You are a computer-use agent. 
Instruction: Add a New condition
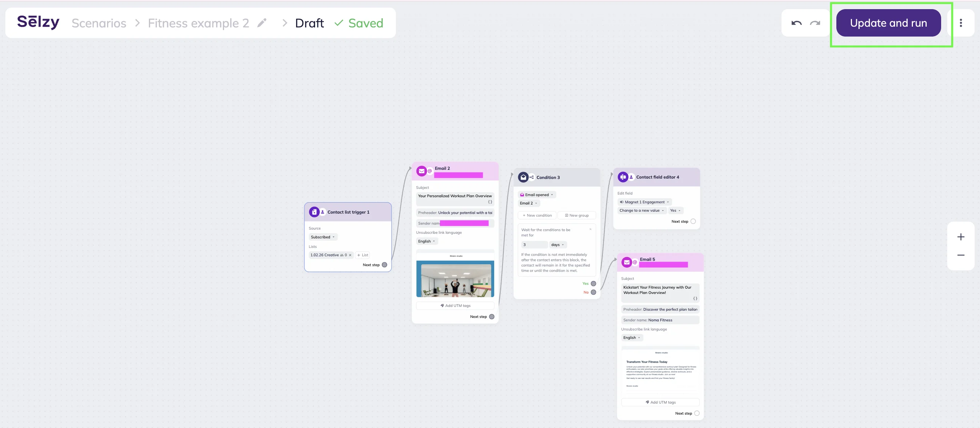(x=537, y=216)
